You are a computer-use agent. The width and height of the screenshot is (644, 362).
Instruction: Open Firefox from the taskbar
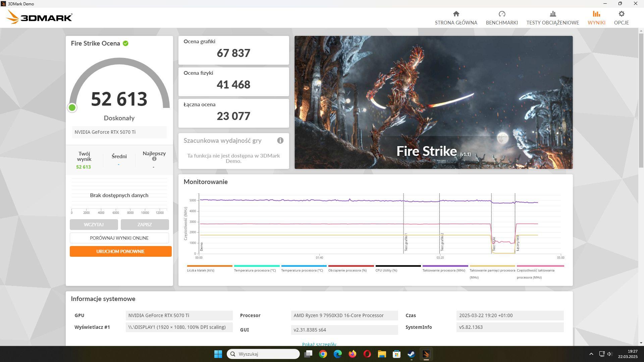tap(352, 354)
